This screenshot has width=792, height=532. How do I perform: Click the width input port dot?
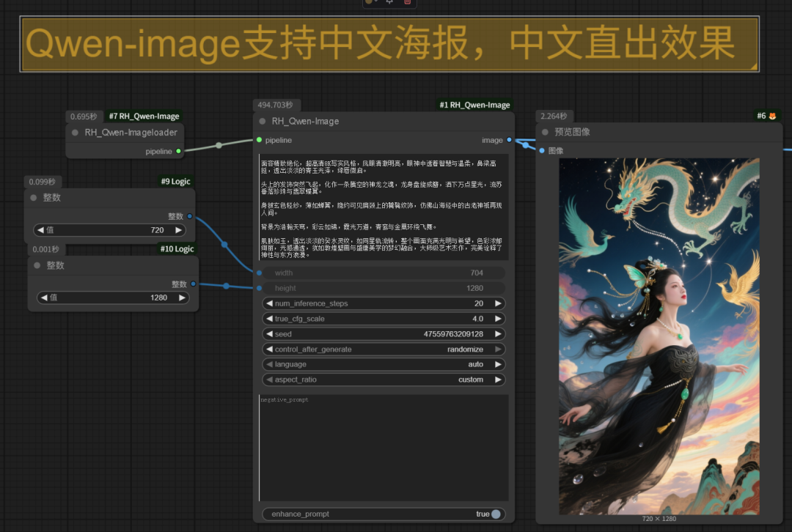[x=259, y=273]
